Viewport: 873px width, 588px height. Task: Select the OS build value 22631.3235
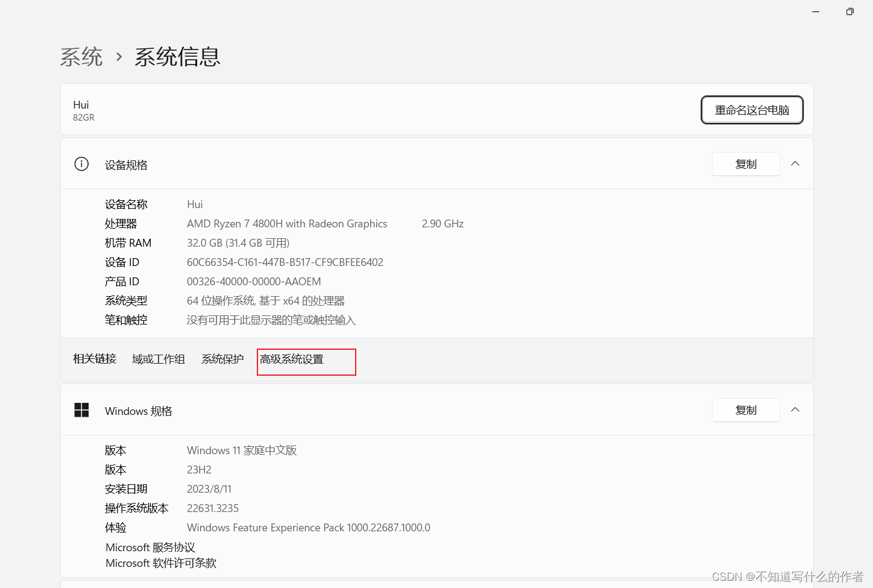point(213,508)
